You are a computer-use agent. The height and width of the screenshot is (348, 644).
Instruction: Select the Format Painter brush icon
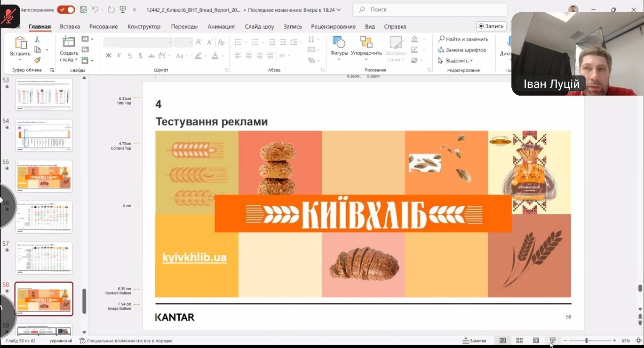37,60
